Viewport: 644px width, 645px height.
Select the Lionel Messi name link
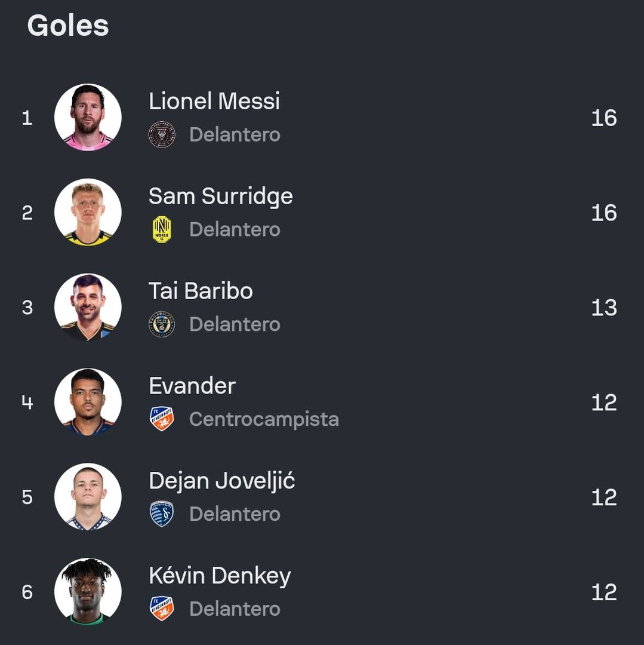(214, 101)
